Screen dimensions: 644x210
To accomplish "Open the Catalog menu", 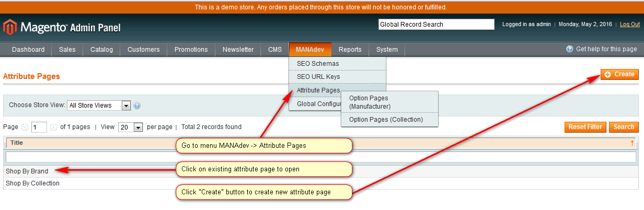I will (101, 50).
